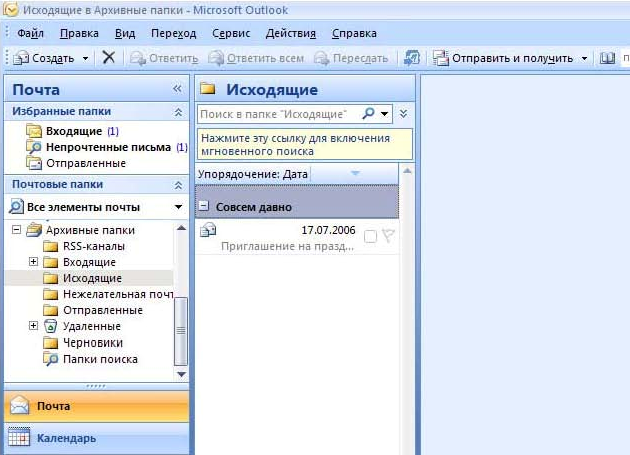Expand the Удаленные folder
The image size is (630, 455).
(33, 326)
